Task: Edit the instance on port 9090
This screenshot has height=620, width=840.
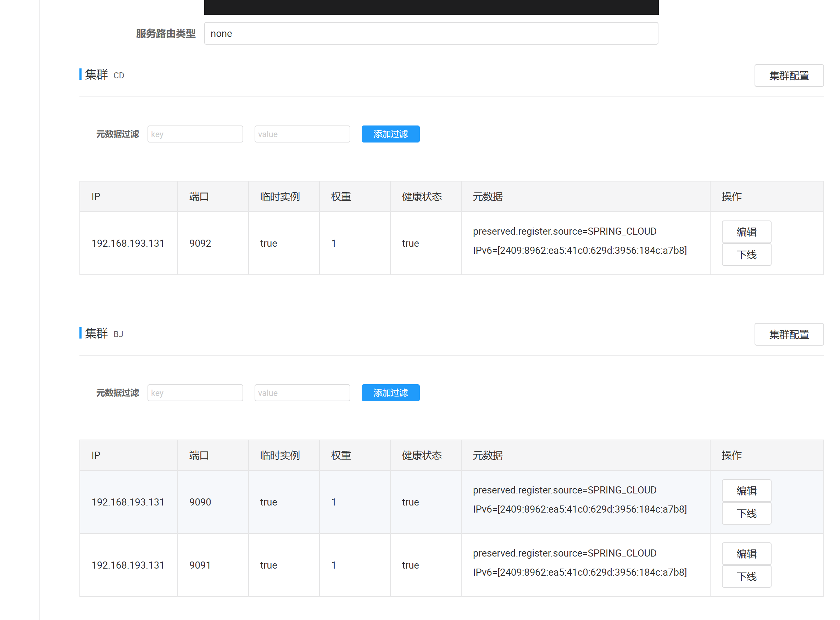Action: [746, 490]
